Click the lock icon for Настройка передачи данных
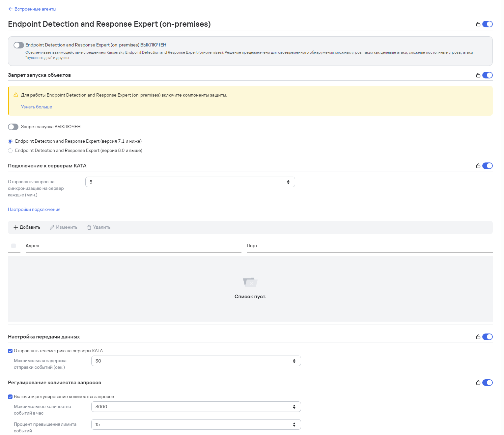This screenshot has width=504, height=435. click(478, 337)
